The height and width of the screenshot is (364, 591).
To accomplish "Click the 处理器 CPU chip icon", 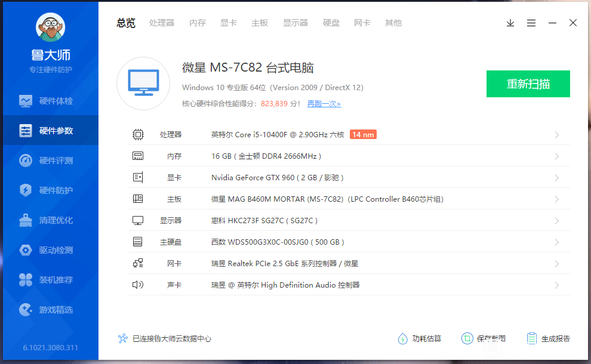I will pos(138,134).
